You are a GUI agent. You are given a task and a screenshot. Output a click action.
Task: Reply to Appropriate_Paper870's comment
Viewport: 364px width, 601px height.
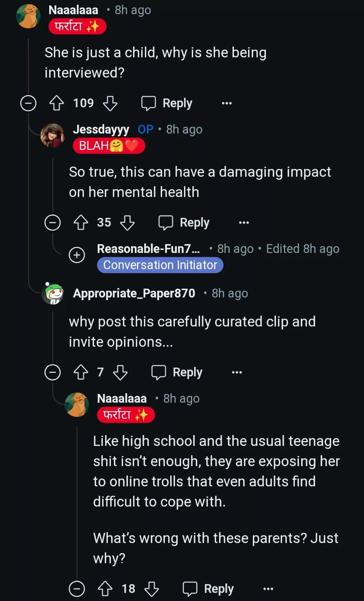click(177, 372)
